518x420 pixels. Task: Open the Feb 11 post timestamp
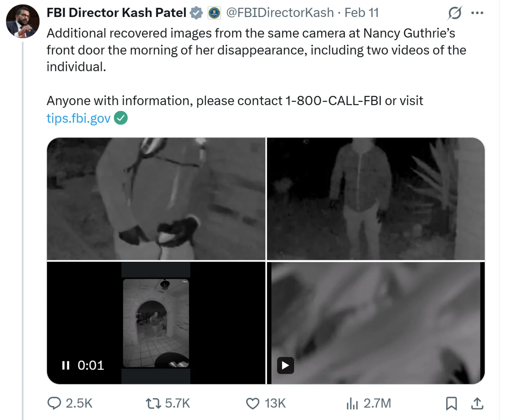click(x=361, y=13)
